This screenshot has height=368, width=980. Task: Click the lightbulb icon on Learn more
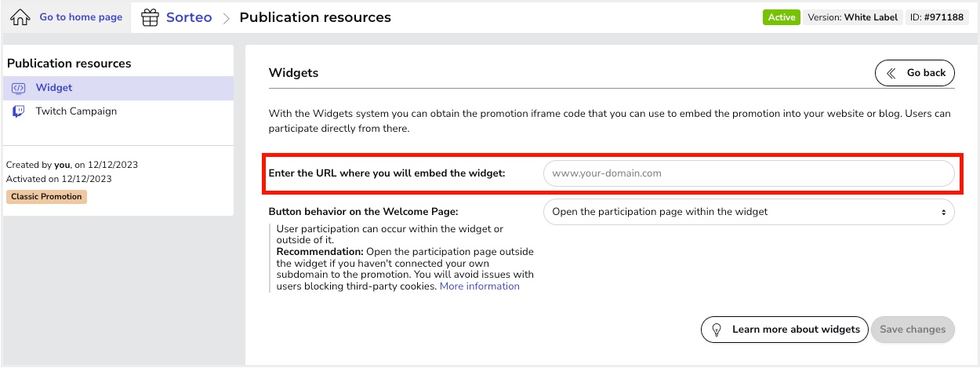coord(716,330)
